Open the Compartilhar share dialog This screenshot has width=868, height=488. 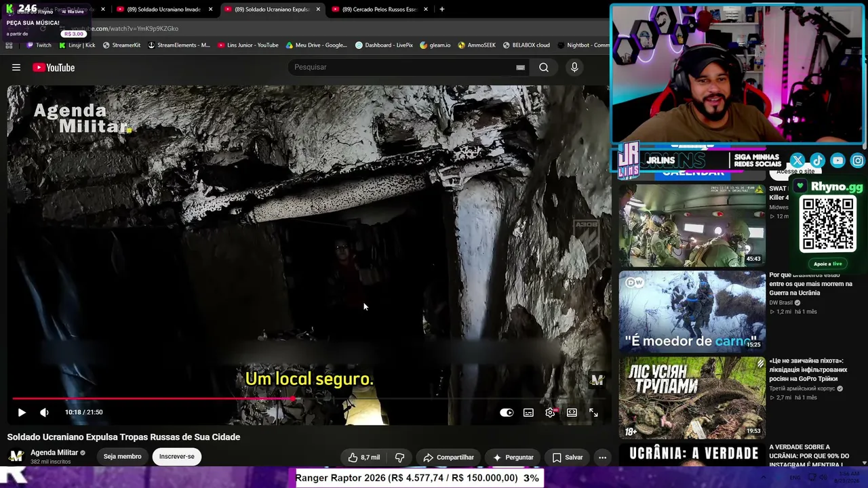(448, 457)
